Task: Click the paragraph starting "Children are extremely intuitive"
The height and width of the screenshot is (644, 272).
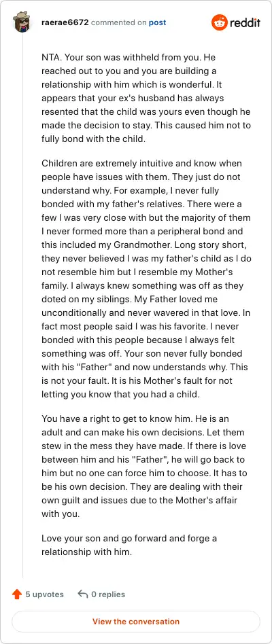Action: 146,279
